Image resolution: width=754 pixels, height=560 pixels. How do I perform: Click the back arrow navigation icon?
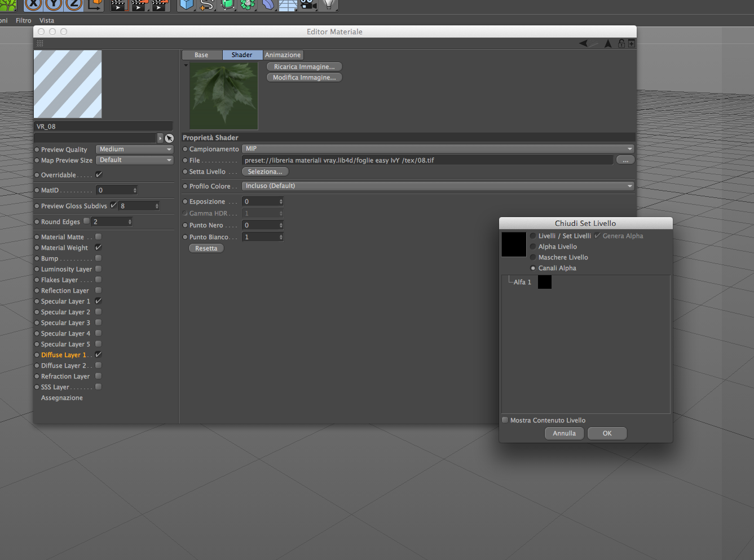click(x=584, y=43)
